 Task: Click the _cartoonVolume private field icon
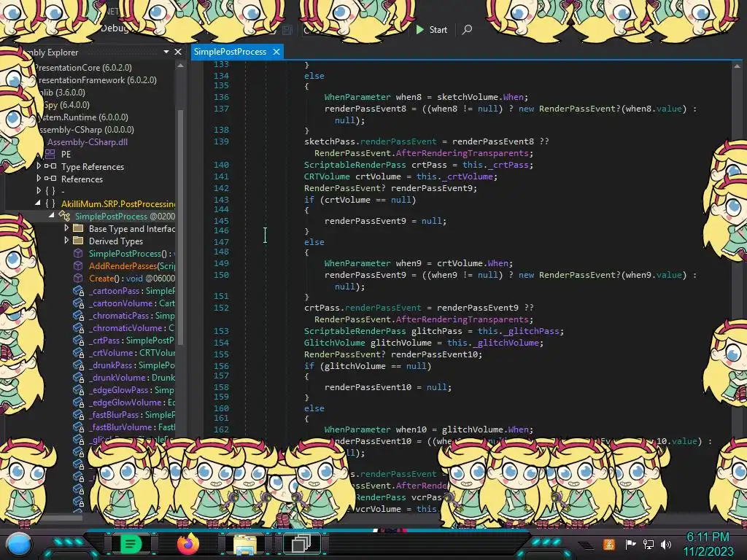(79, 303)
